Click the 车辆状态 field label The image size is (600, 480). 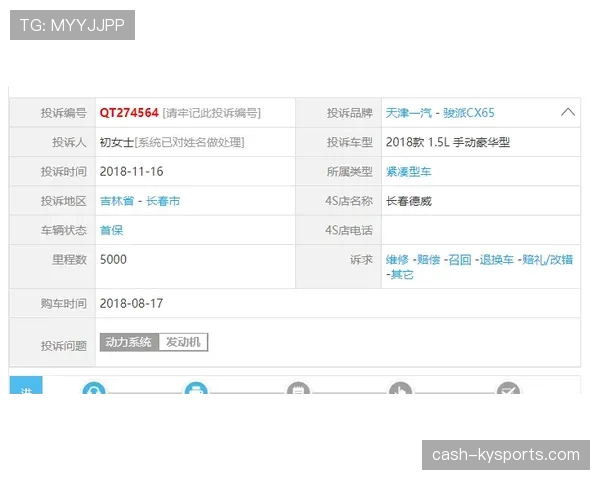pos(64,230)
